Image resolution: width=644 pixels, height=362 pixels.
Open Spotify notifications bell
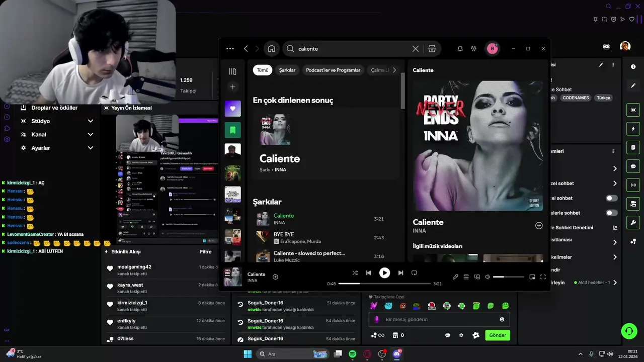[x=460, y=49]
